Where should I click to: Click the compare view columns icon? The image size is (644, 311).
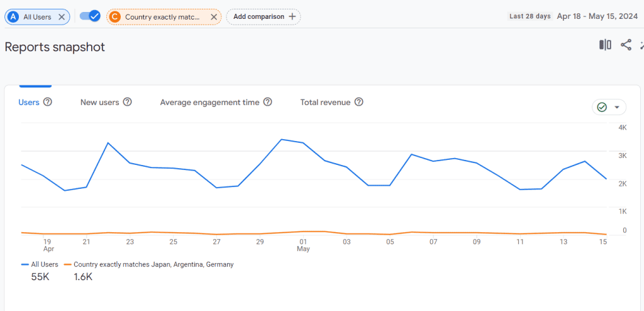coord(605,45)
